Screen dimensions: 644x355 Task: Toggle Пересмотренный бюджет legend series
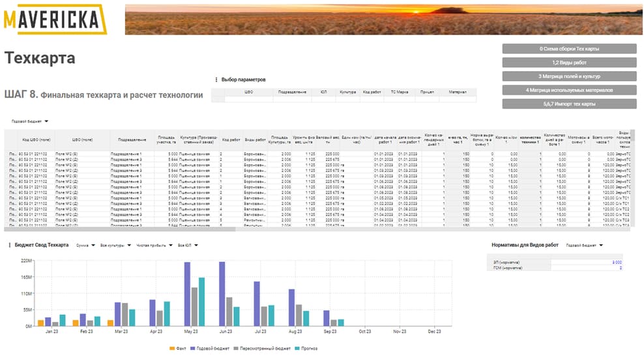263,348
